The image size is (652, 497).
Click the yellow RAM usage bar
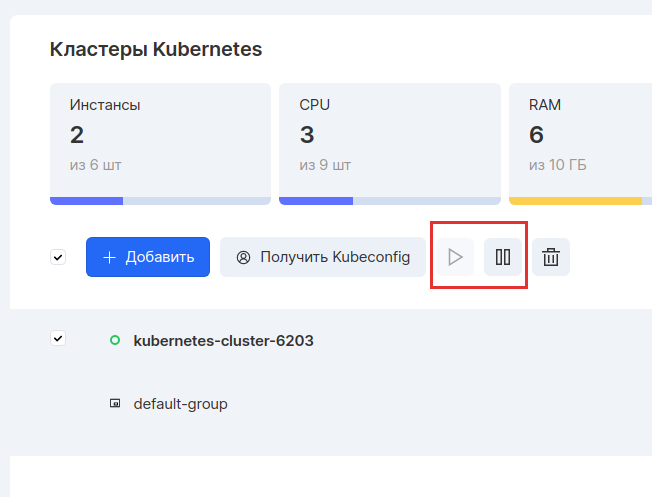[575, 201]
